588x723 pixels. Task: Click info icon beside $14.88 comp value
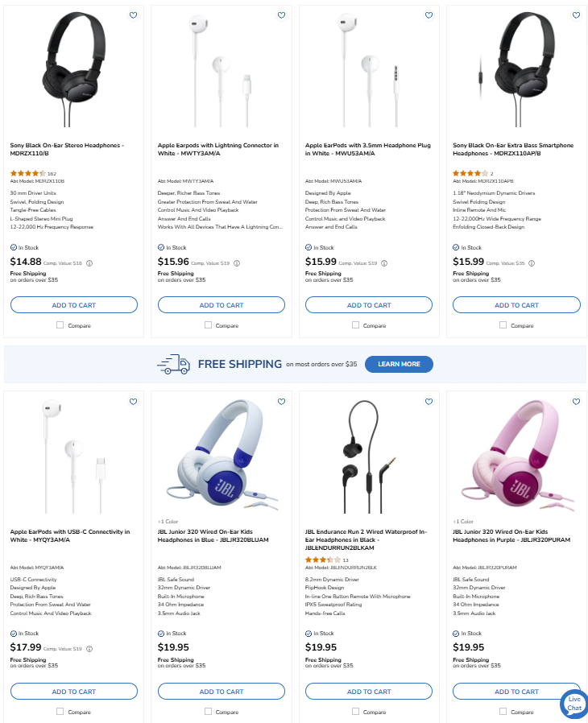pyautogui.click(x=89, y=263)
